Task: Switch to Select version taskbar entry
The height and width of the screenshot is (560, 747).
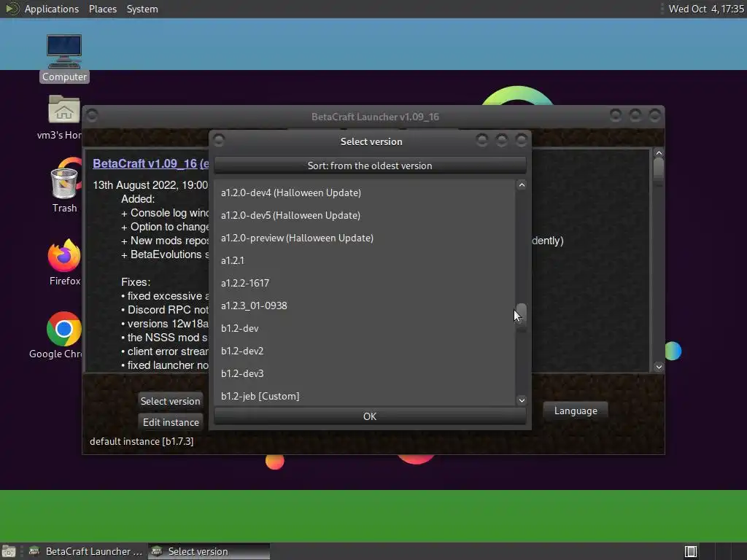Action: [x=209, y=551]
